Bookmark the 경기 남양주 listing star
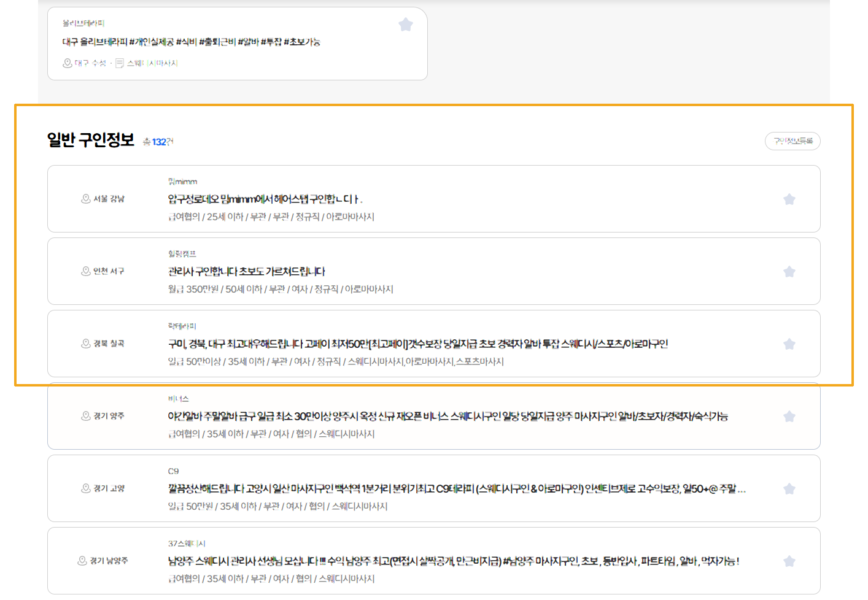Screen dimensions: 868x600 [x=789, y=561]
